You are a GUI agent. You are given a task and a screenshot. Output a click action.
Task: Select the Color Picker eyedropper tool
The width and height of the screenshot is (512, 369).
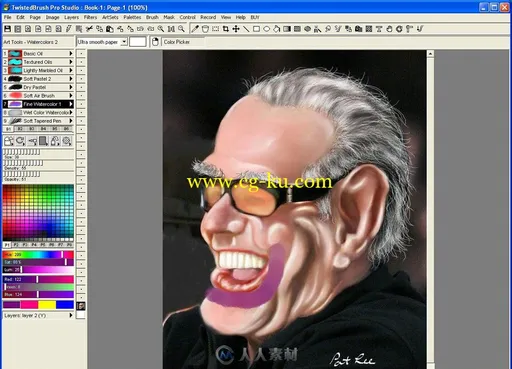tap(195, 29)
